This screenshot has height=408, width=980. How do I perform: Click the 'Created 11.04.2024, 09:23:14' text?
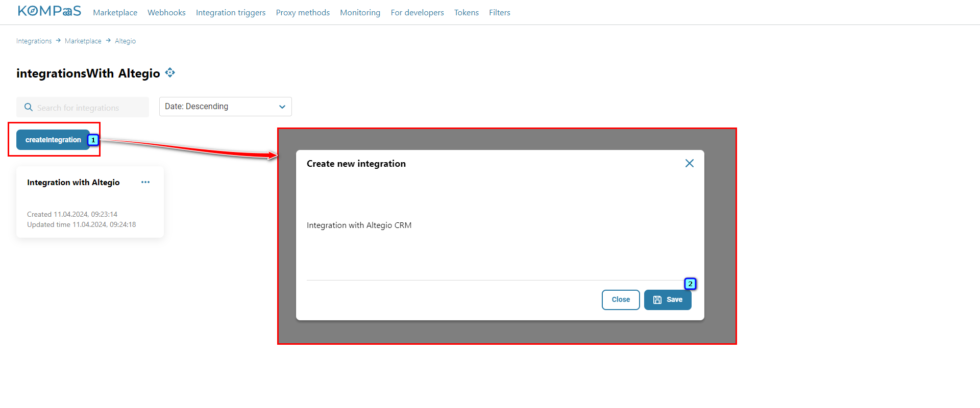point(72,214)
